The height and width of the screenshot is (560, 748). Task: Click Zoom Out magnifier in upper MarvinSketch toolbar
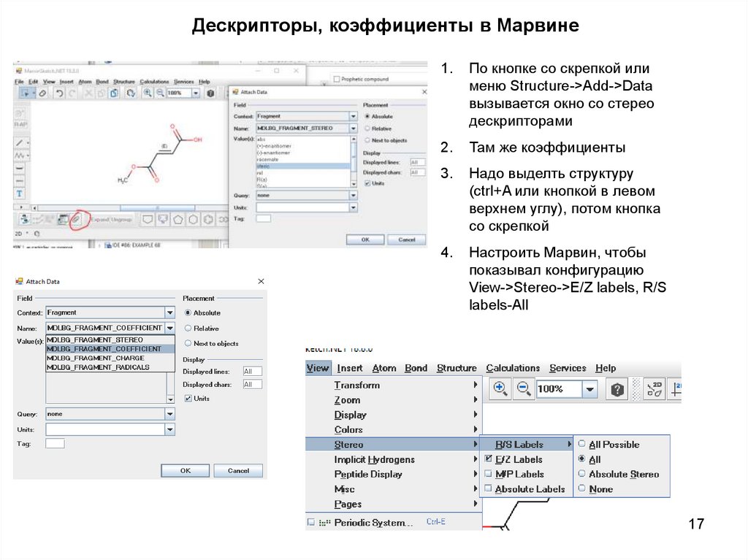pos(160,93)
